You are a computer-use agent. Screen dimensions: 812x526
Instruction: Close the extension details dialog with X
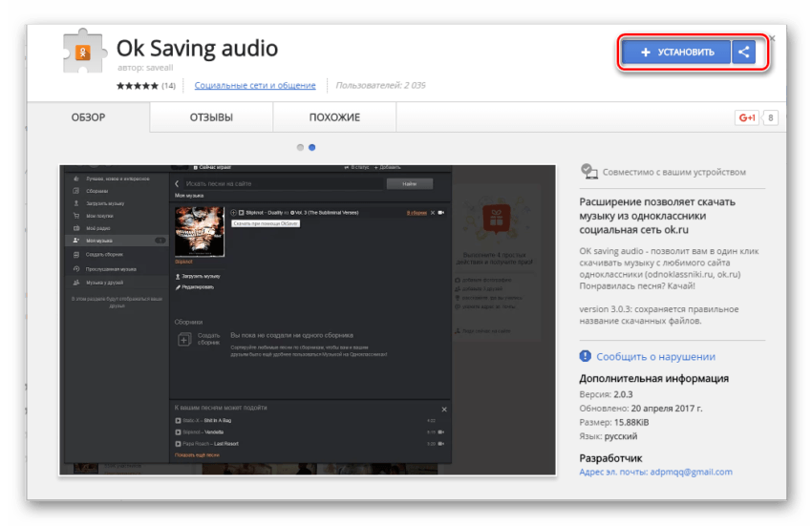pos(771,39)
